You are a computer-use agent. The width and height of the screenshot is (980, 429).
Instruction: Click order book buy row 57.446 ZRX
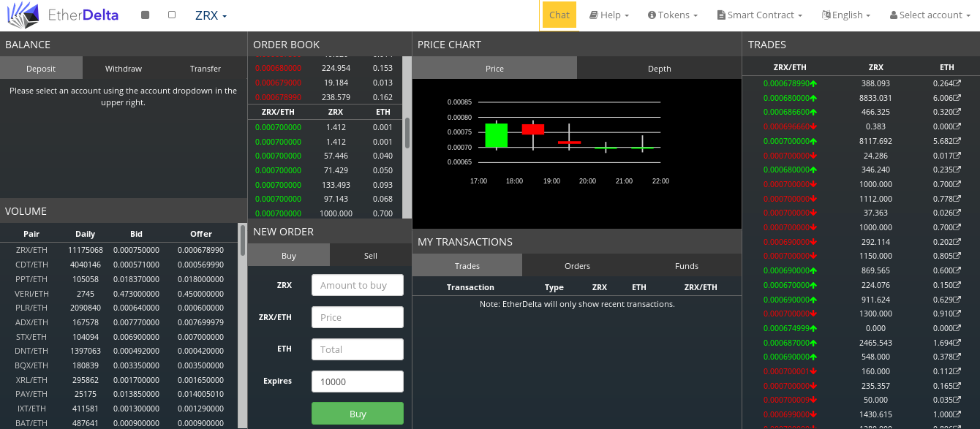point(325,156)
